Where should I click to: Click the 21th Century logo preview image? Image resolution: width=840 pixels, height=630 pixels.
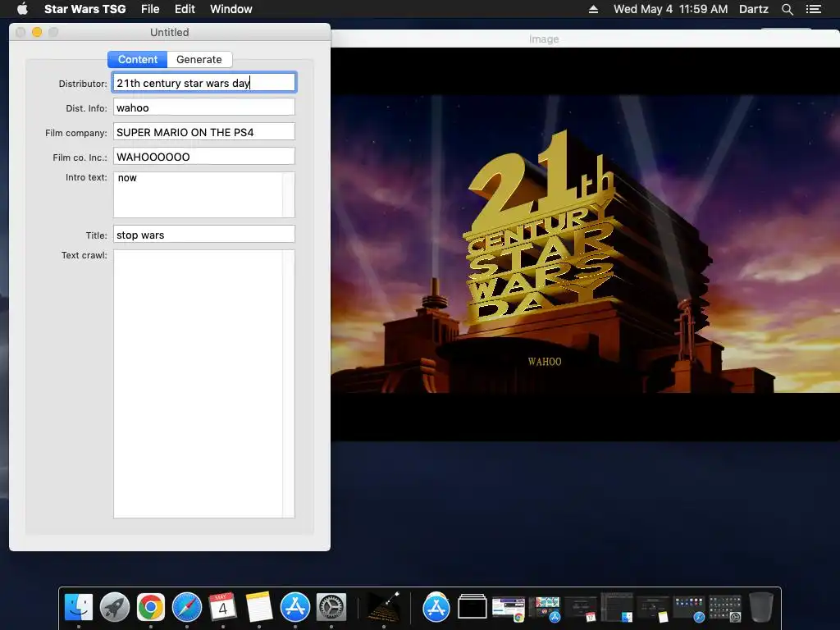coord(585,244)
